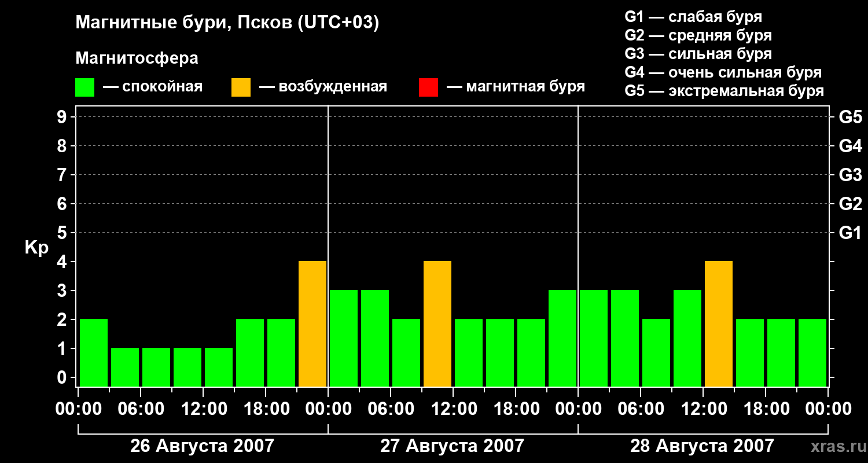The width and height of the screenshot is (868, 463).
Task: Click the orange bar at 21:00 on 26 August
Action: click(x=312, y=324)
